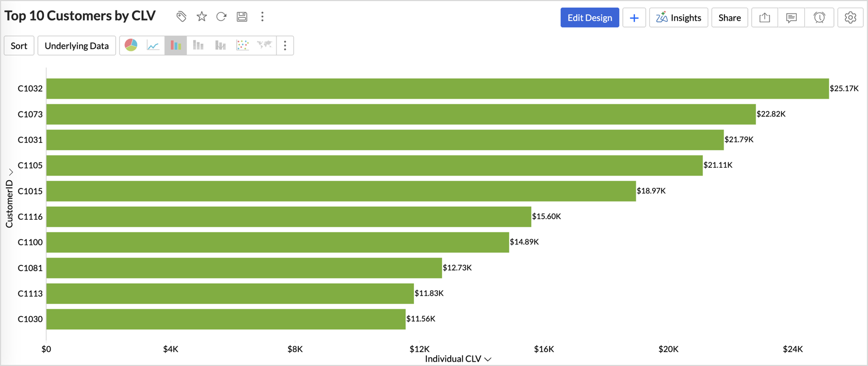This screenshot has height=366, width=868.
Task: Refresh the chart data
Action: point(221,17)
